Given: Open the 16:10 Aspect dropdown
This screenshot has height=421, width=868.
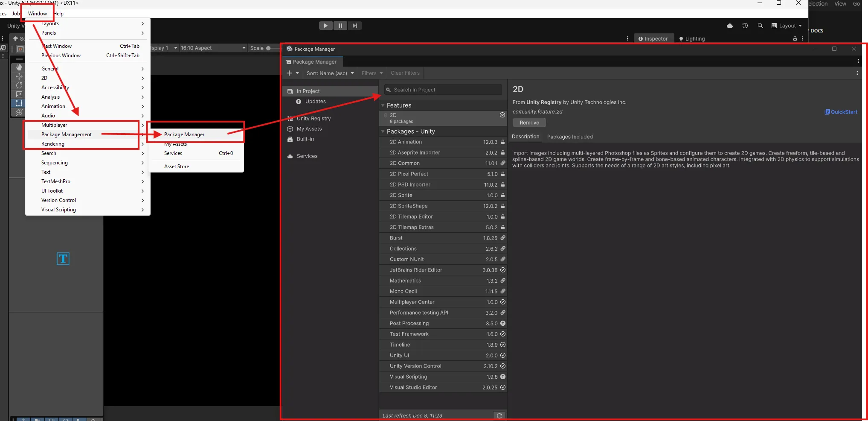Looking at the screenshot, I should click(x=213, y=48).
